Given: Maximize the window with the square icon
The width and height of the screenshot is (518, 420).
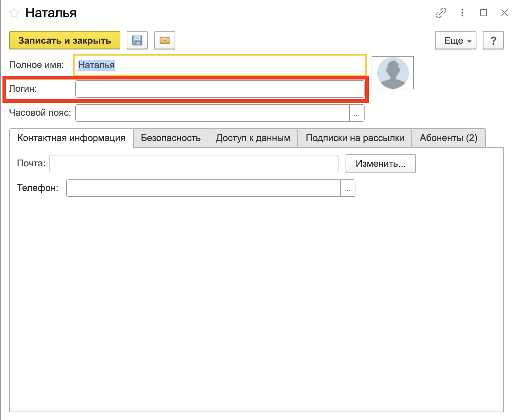Looking at the screenshot, I should [484, 13].
